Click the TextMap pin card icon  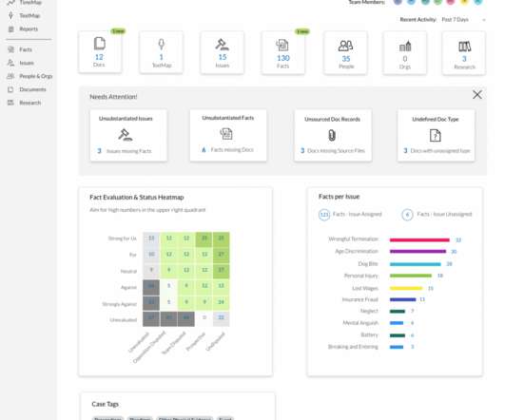pyautogui.click(x=162, y=44)
